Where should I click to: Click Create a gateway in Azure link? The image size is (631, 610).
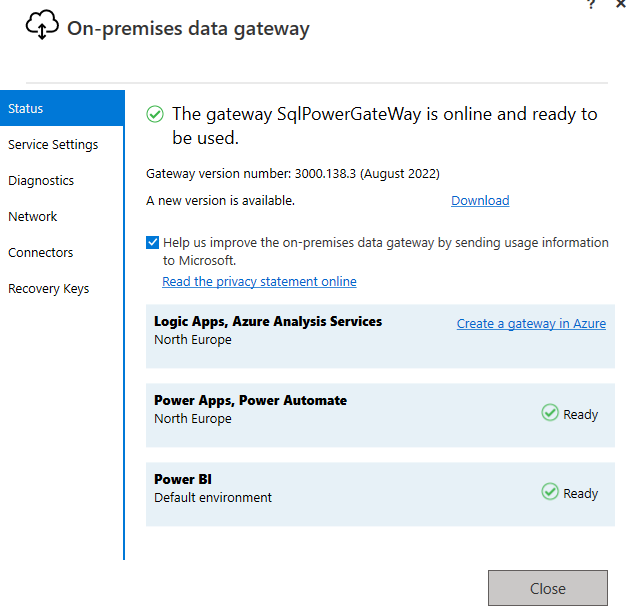pyautogui.click(x=531, y=324)
